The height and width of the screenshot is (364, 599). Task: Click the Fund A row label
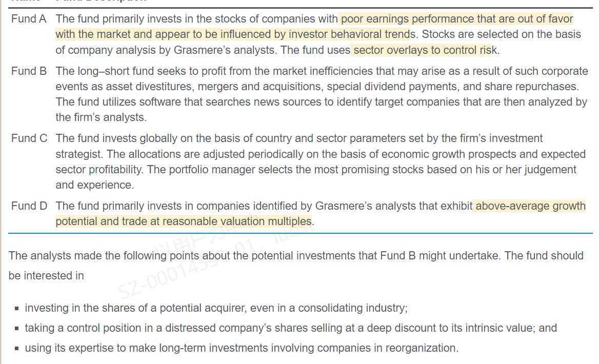click(x=29, y=19)
